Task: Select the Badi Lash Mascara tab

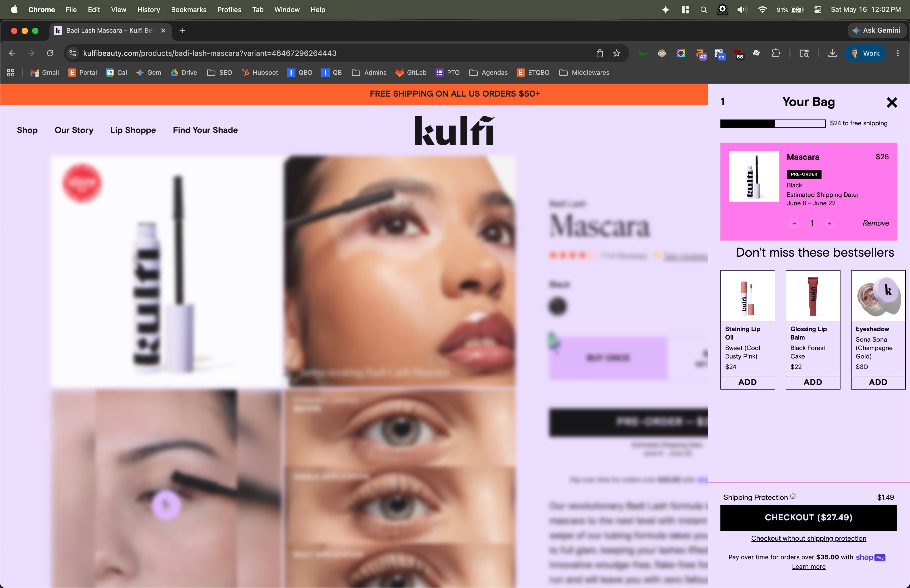Action: pos(110,31)
